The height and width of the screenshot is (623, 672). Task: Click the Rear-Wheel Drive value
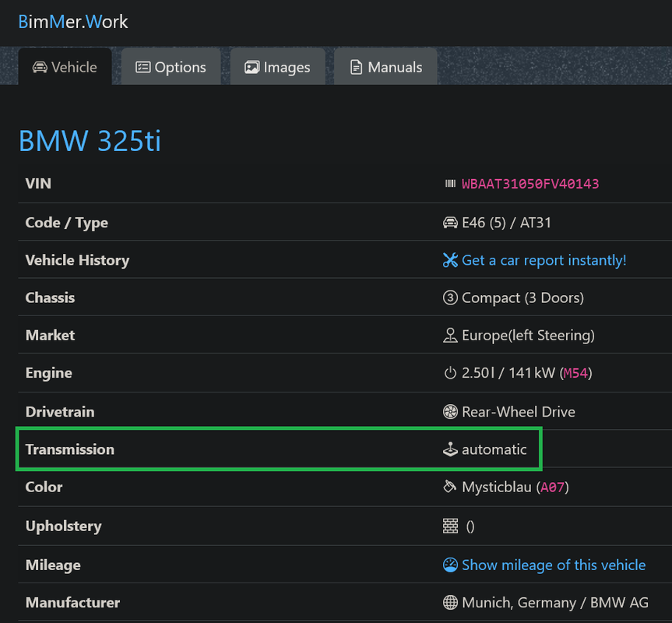tap(518, 412)
